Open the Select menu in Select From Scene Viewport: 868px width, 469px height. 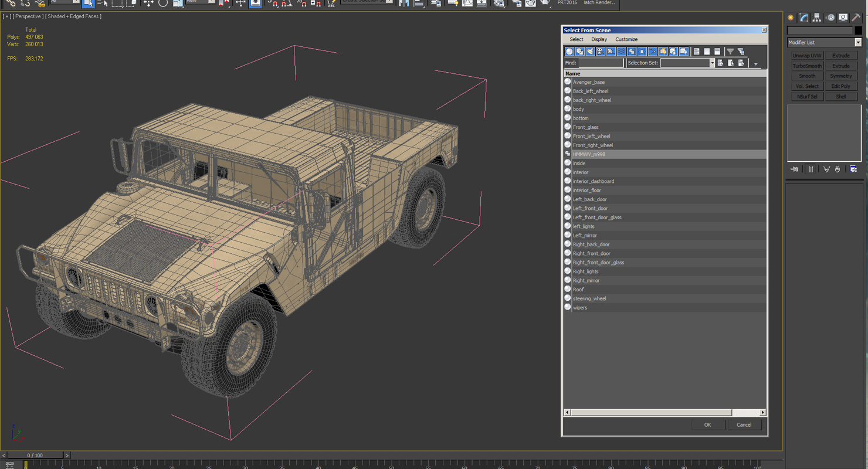pyautogui.click(x=577, y=39)
